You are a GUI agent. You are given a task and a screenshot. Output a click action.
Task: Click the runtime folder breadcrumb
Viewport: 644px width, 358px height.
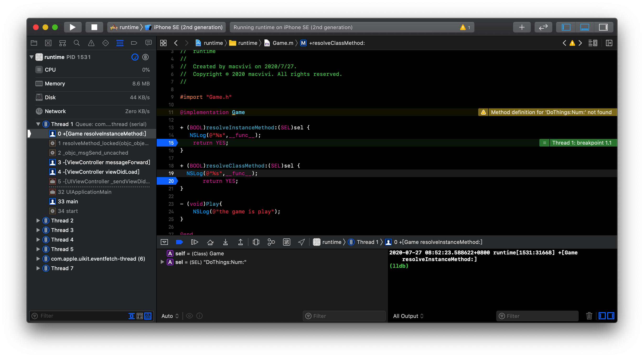point(243,43)
